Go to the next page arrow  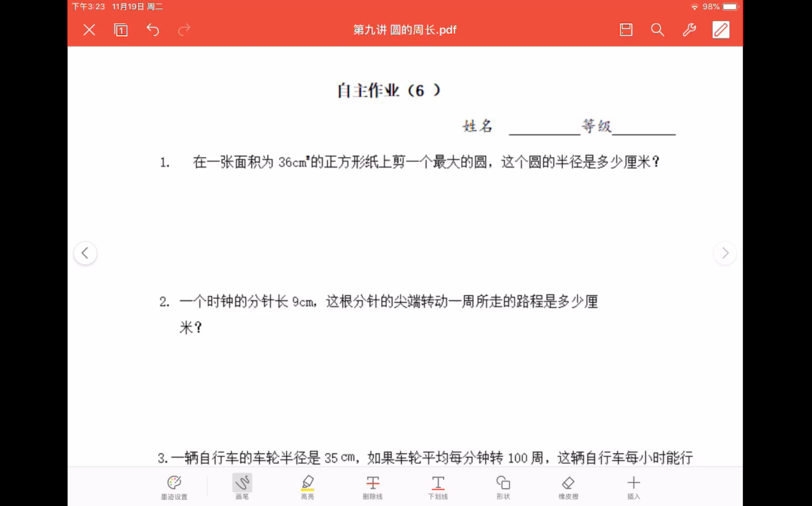[725, 253]
